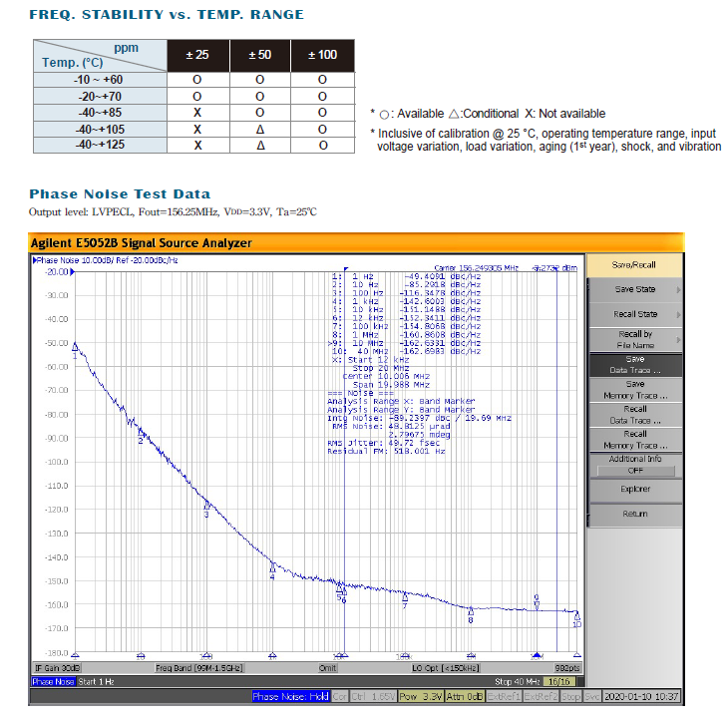Open Explorer from softkey menu

pyautogui.click(x=634, y=490)
